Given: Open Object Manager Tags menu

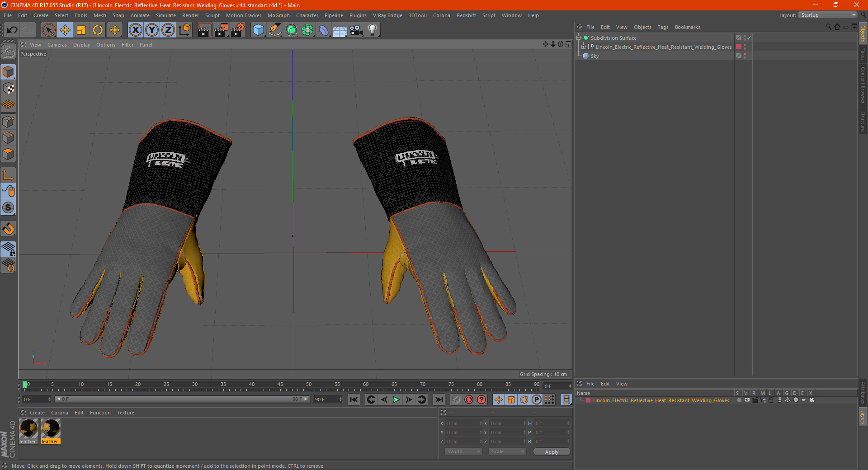Looking at the screenshot, I should [663, 27].
